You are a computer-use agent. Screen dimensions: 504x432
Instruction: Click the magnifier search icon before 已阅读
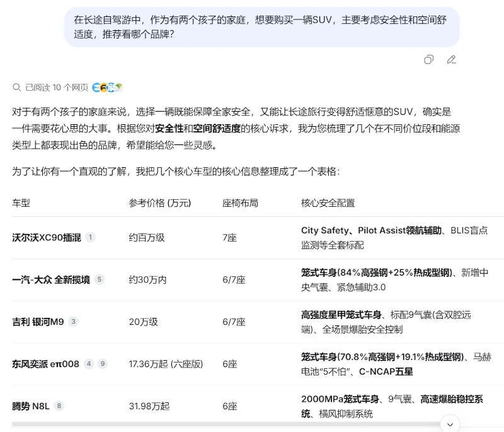pyautogui.click(x=16, y=86)
